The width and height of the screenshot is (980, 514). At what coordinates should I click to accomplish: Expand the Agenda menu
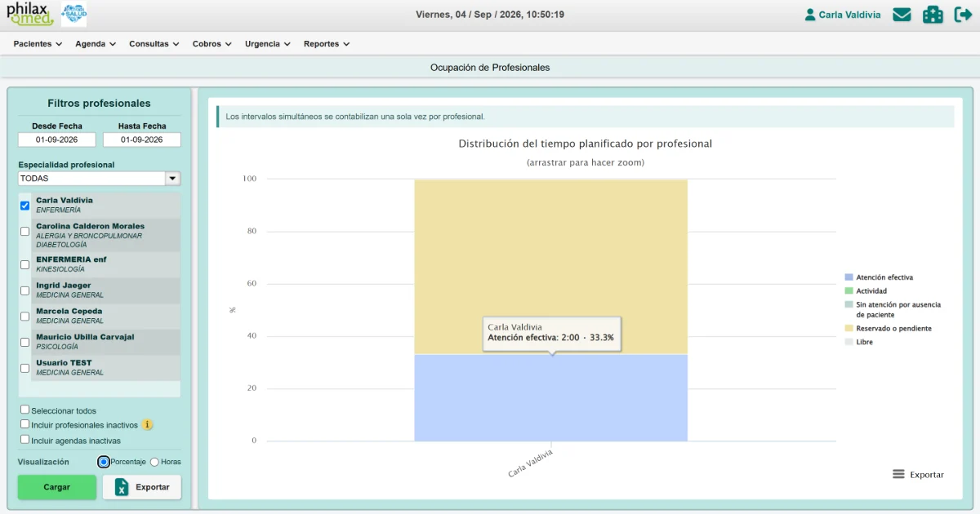(x=96, y=44)
